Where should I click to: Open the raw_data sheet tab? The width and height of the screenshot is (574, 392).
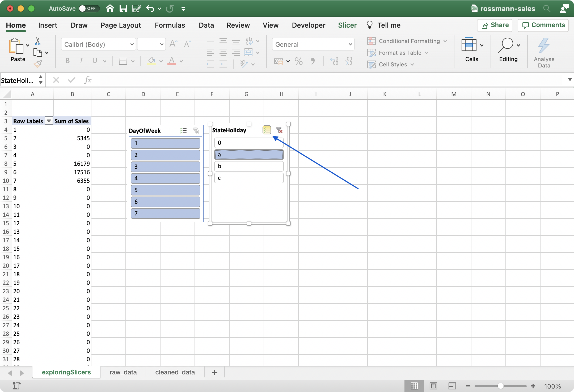[x=123, y=372]
